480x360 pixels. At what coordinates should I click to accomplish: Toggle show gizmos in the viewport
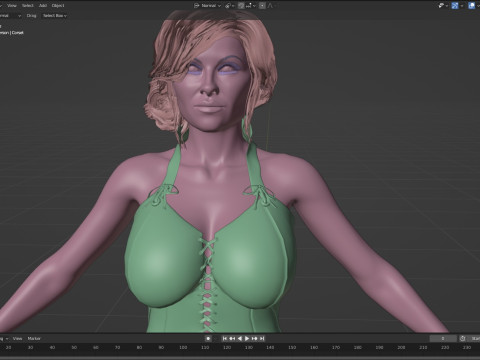(x=455, y=6)
